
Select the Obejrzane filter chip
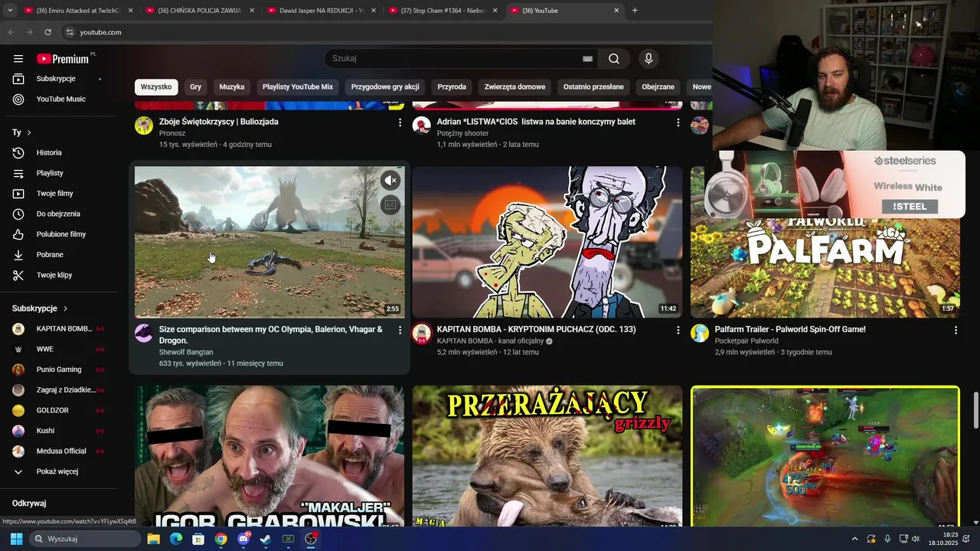click(x=658, y=87)
